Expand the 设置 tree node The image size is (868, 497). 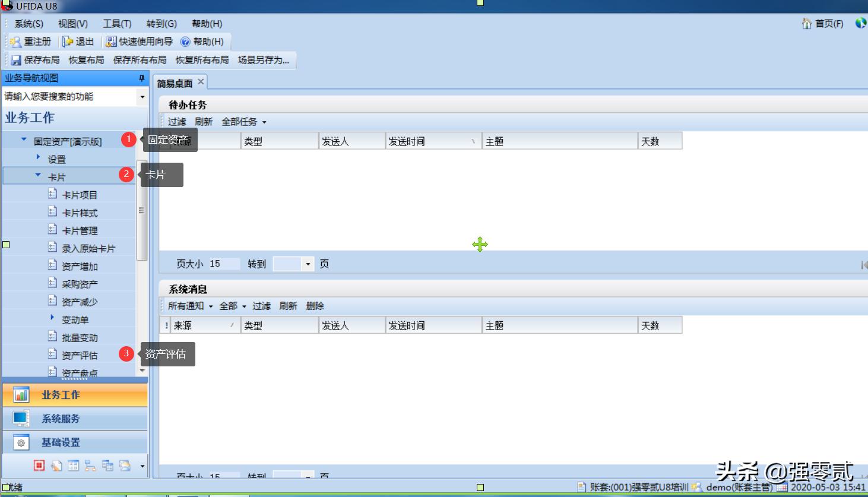pos(39,158)
